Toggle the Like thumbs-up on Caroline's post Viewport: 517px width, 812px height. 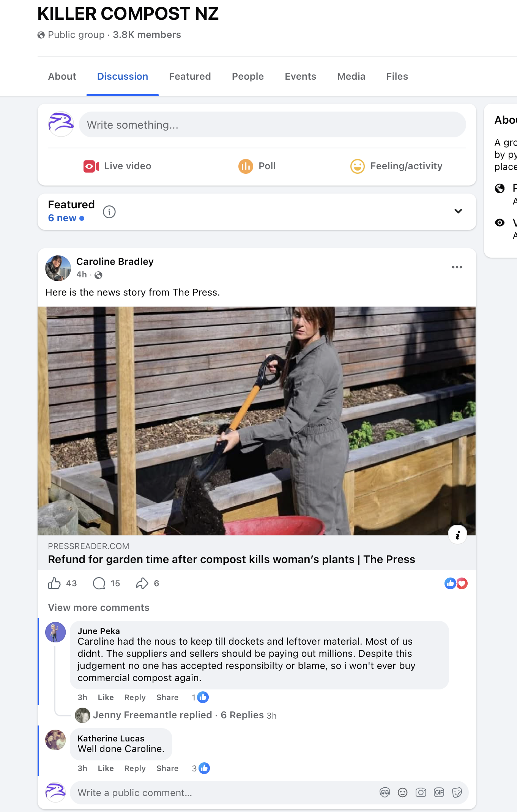pyautogui.click(x=54, y=583)
